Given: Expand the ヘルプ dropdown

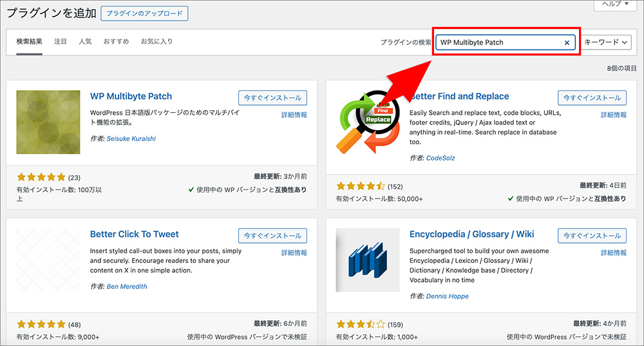Looking at the screenshot, I should point(615,4).
